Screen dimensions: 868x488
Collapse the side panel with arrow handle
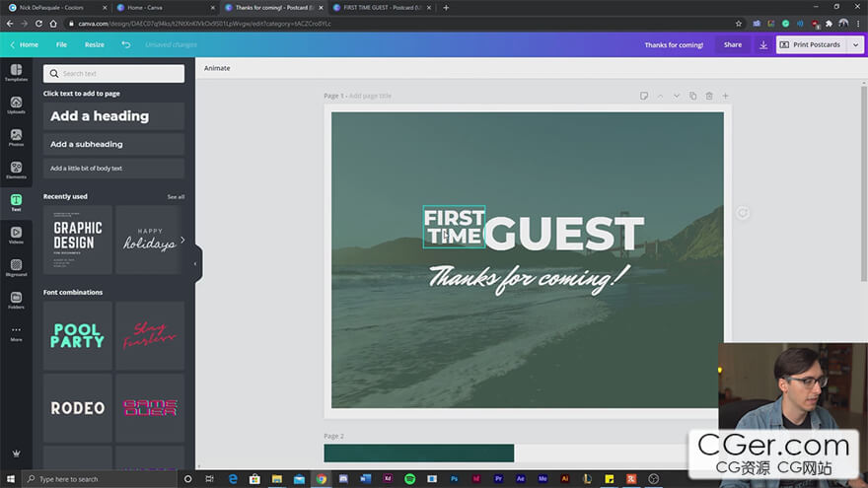pyautogui.click(x=195, y=263)
